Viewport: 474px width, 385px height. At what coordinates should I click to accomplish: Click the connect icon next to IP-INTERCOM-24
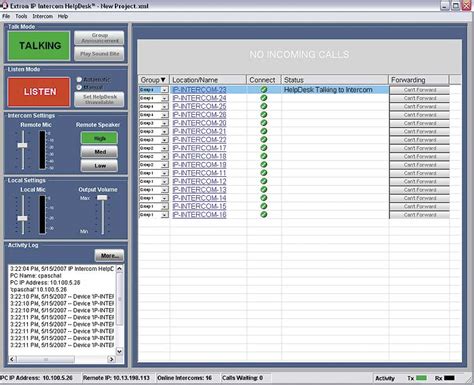coord(264,98)
